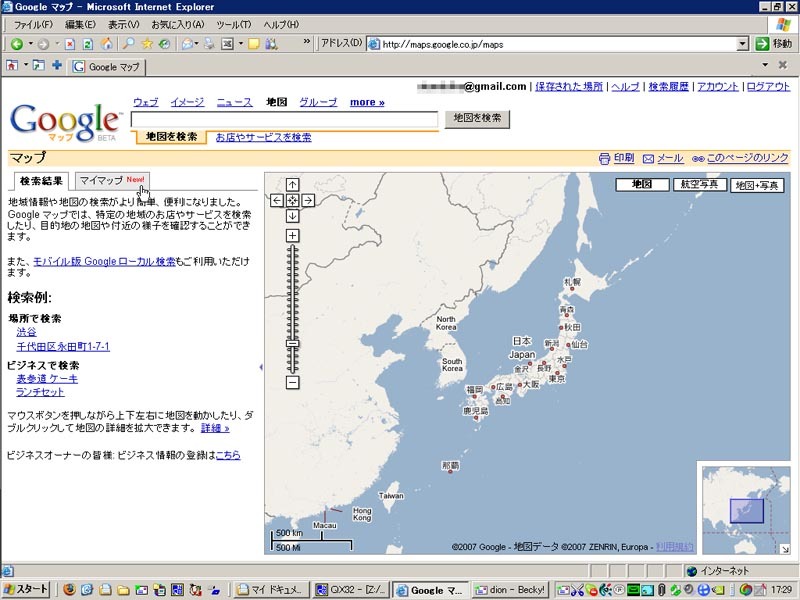Pan the map down with the arrow button

[292, 216]
